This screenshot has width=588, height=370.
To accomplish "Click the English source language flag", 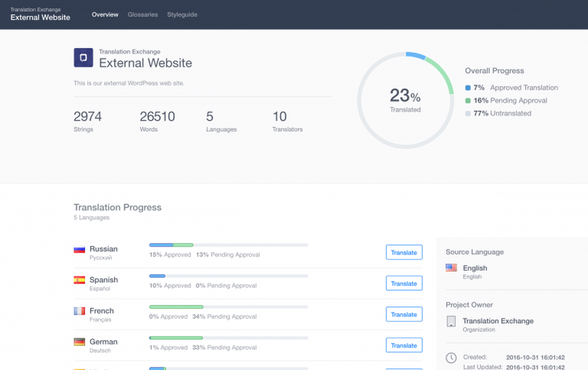I will click(x=451, y=268).
